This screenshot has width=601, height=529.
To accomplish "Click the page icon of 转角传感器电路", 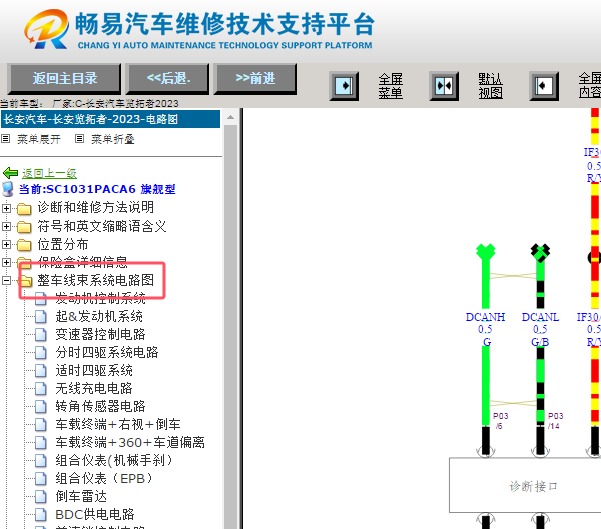I will pos(41,407).
